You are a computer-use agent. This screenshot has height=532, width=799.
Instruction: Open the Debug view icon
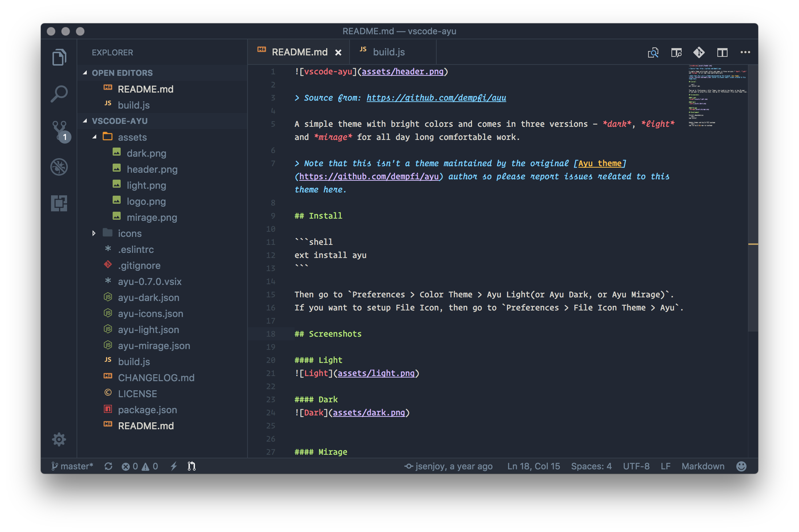(x=59, y=167)
